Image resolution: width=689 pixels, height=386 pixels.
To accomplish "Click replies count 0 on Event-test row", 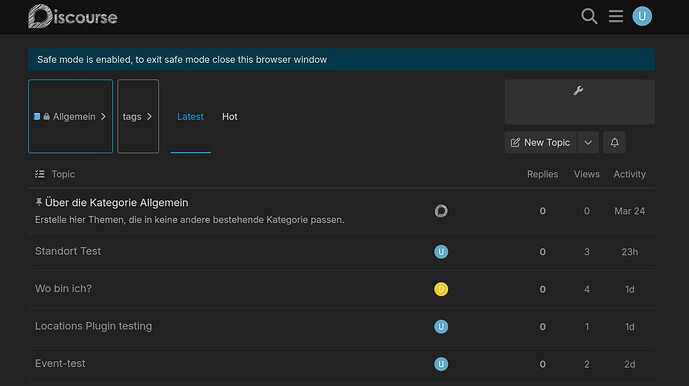I will pos(543,364).
